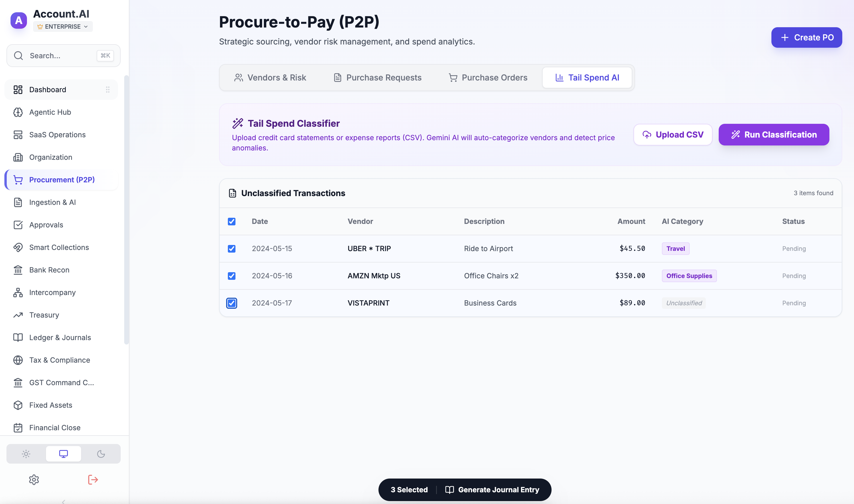Click the settings gear icon in sidebar

34,479
